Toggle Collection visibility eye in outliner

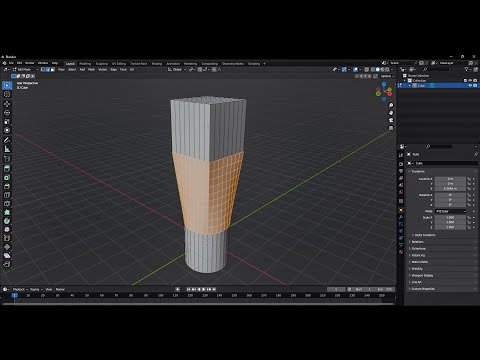[470, 80]
